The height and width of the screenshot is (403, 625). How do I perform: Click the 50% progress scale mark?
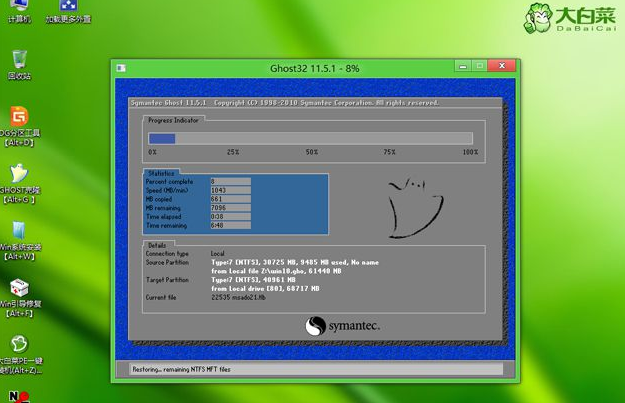tap(312, 152)
